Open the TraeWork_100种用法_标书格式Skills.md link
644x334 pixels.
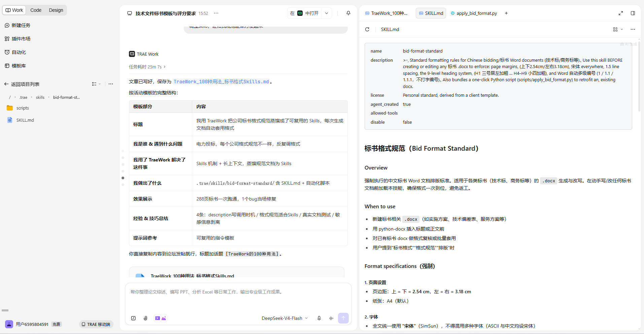pos(221,82)
